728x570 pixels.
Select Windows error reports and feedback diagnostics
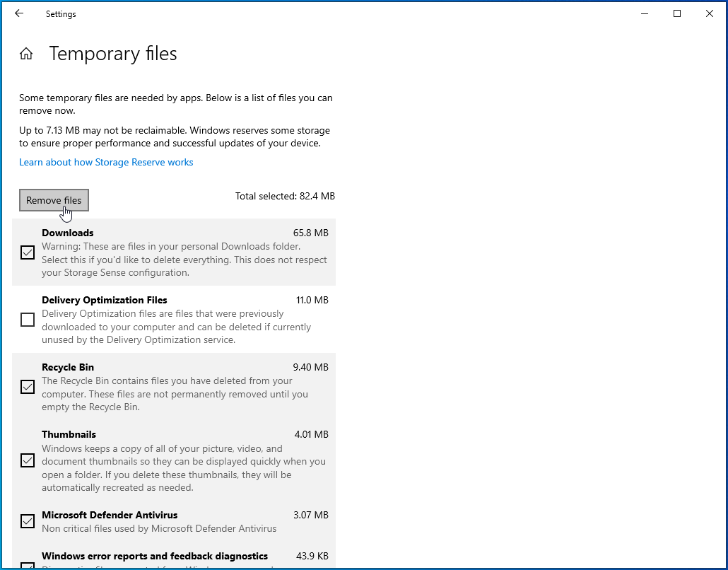point(155,556)
